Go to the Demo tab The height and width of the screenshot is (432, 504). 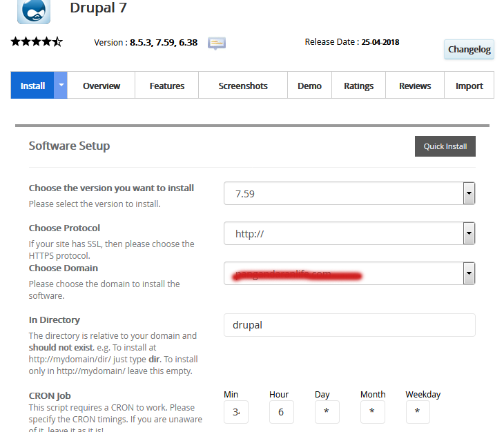pyautogui.click(x=309, y=86)
